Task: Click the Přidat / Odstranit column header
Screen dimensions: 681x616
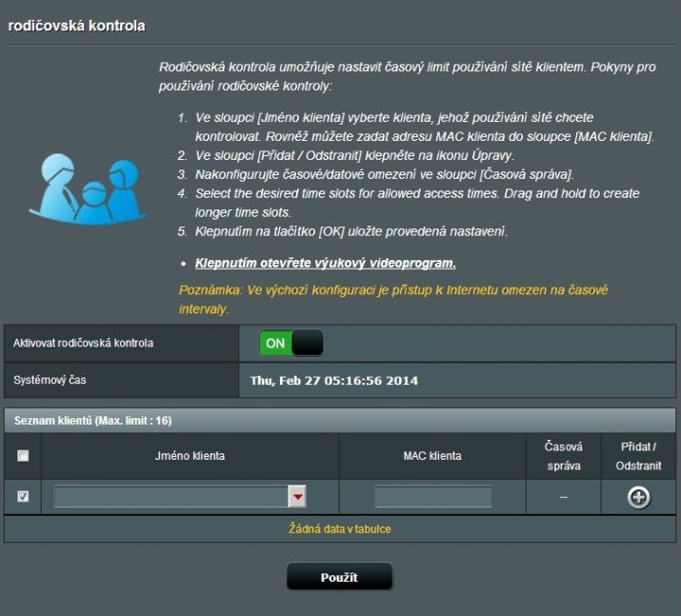Action: [638, 455]
